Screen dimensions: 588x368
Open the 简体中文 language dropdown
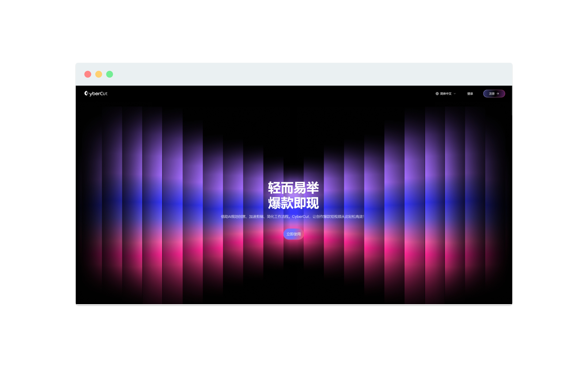pos(446,94)
